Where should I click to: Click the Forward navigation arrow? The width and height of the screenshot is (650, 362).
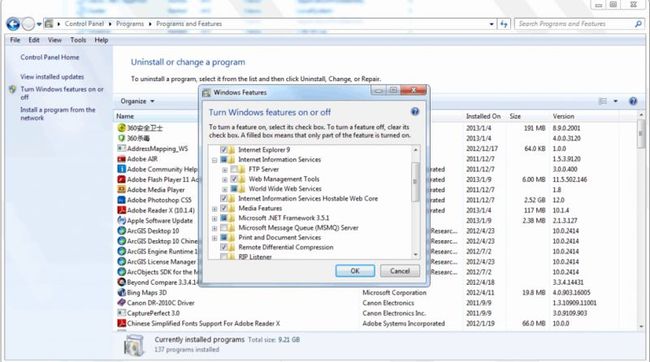pos(28,24)
